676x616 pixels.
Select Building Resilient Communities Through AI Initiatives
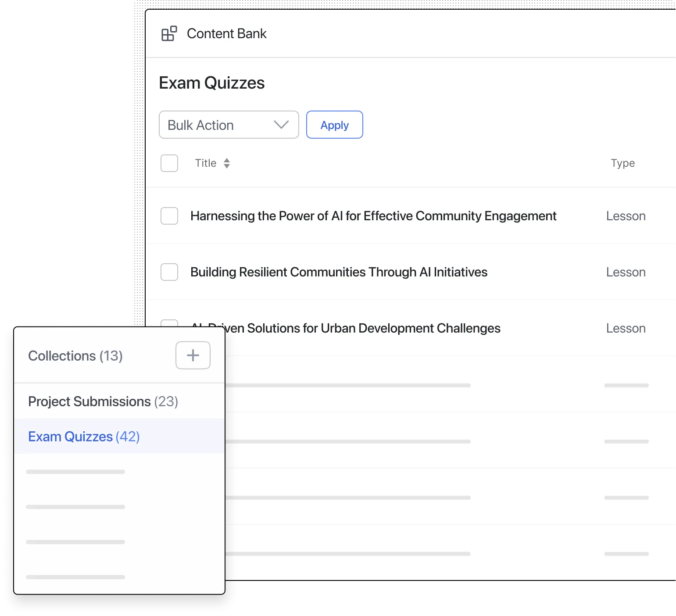pos(339,272)
